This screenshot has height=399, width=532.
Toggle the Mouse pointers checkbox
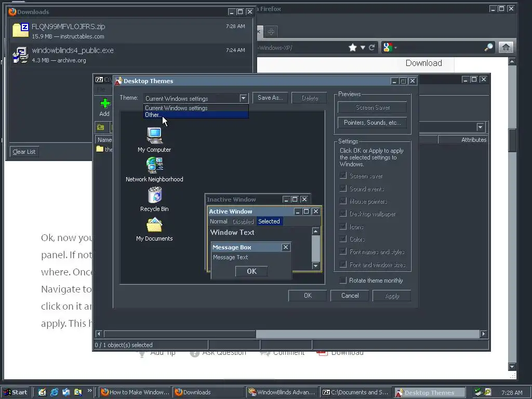[343, 201]
